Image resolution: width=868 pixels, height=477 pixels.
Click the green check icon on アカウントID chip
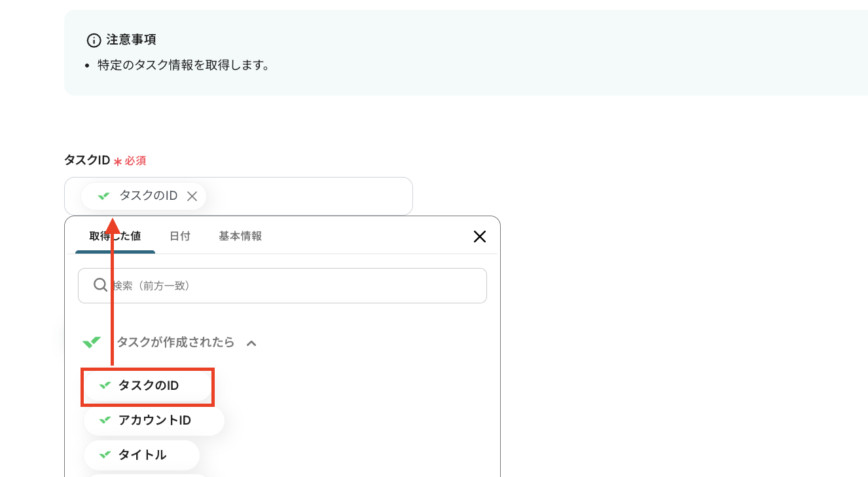click(105, 421)
